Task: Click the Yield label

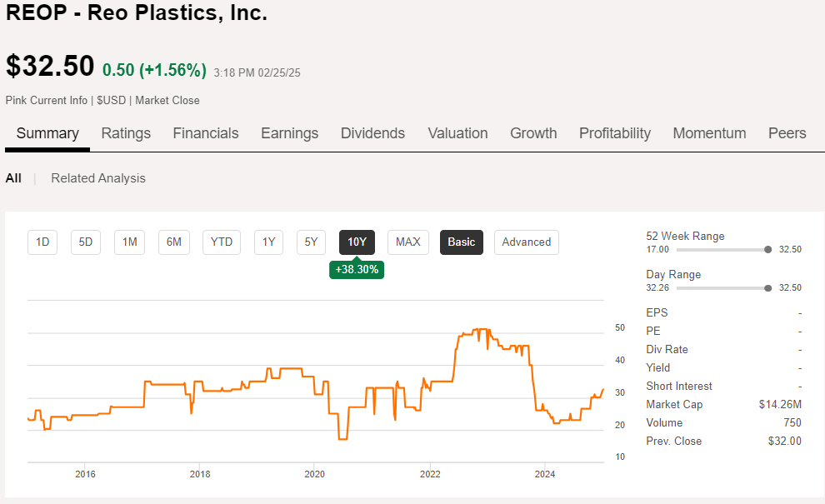Action: click(658, 367)
